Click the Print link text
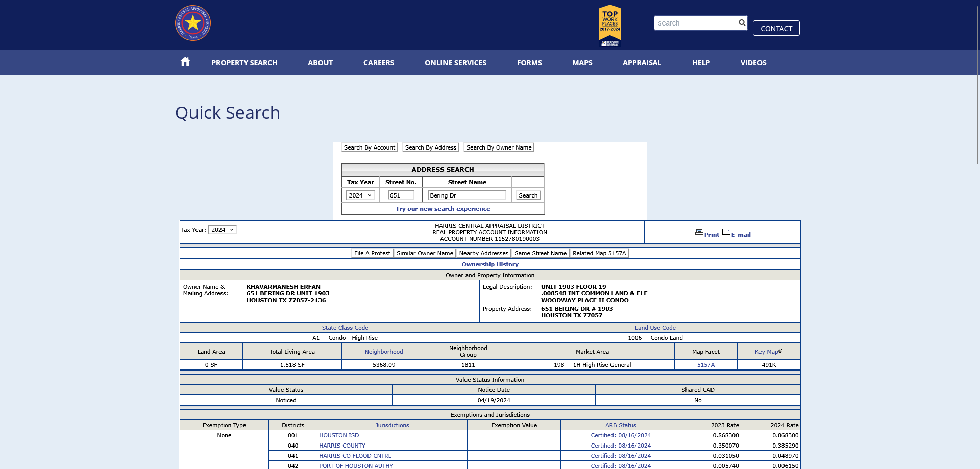Viewport: 980px width, 469px height. (712, 235)
